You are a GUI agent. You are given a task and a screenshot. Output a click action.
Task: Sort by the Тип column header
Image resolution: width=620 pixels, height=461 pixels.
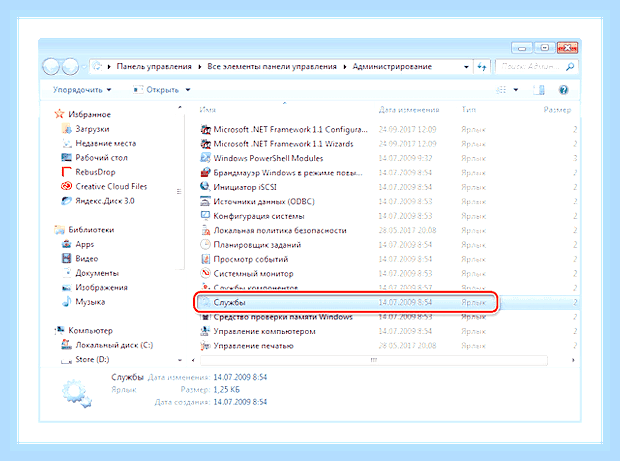point(469,110)
